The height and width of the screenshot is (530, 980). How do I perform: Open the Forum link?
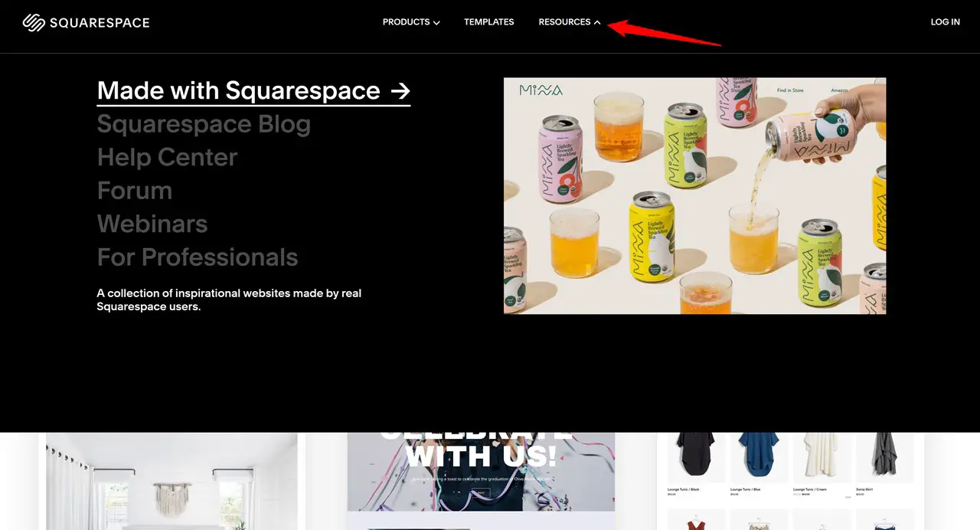135,190
